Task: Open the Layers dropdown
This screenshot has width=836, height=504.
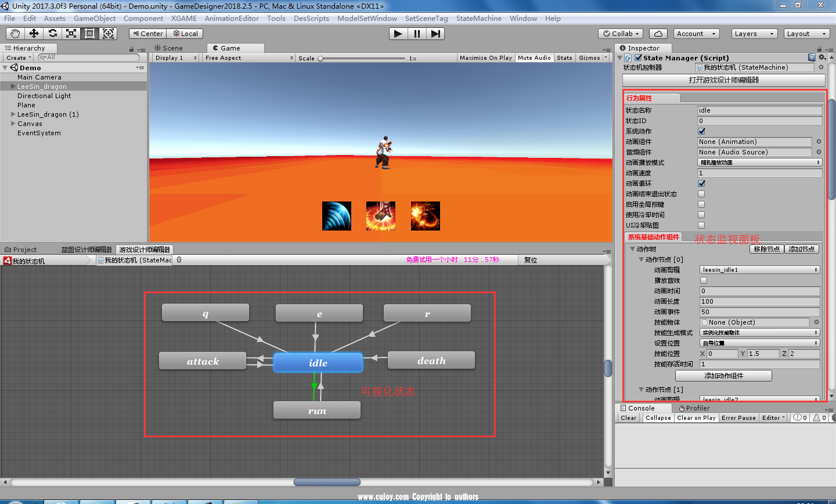Action: [754, 34]
